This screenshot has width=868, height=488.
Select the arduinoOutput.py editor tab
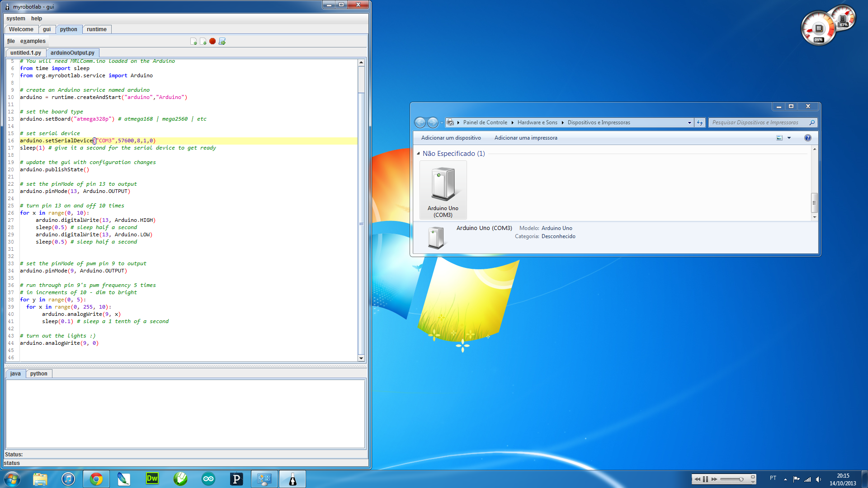coord(72,53)
